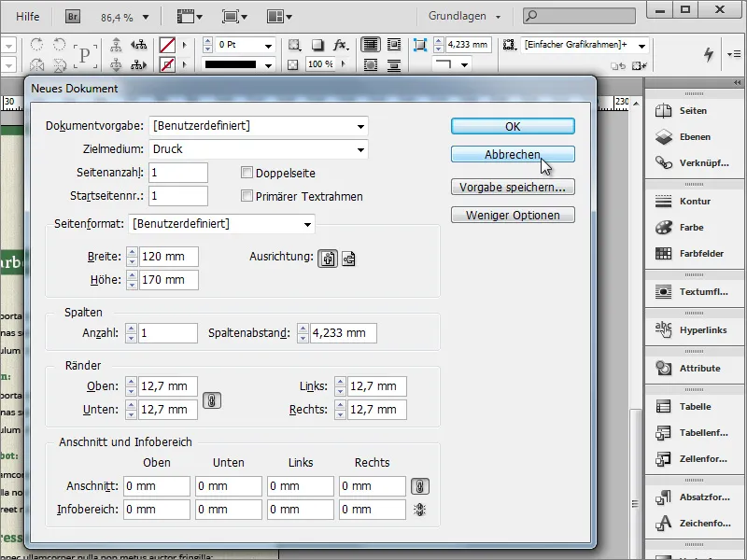Click Vorgabe speichern button
This screenshot has height=560, width=747.
513,188
